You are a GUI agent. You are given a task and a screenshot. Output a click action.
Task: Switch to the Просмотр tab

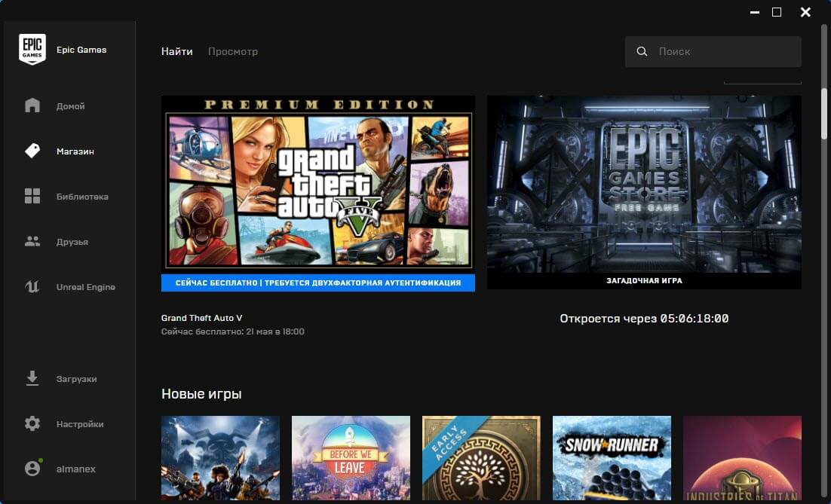click(x=233, y=51)
